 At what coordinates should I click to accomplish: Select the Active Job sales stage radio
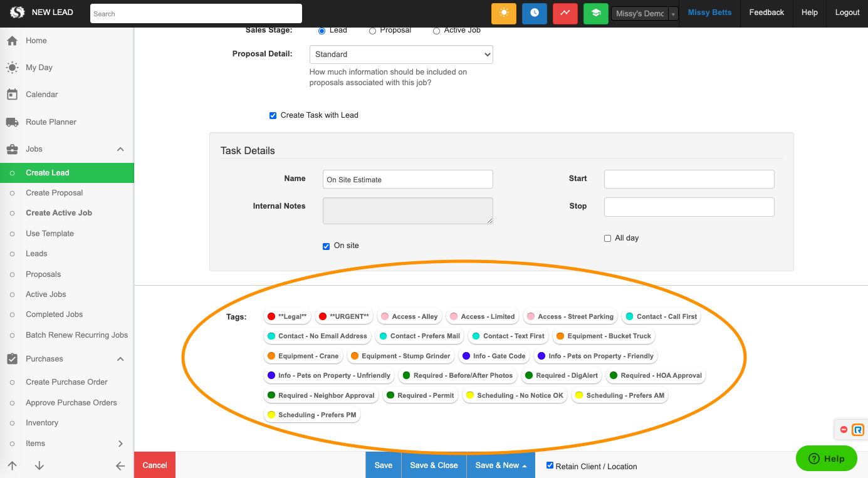coord(436,31)
